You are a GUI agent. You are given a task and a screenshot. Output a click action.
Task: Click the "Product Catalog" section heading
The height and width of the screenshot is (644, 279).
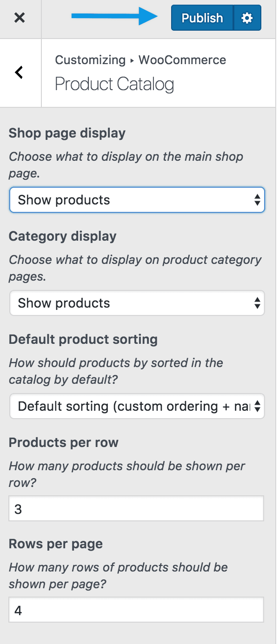click(x=114, y=85)
